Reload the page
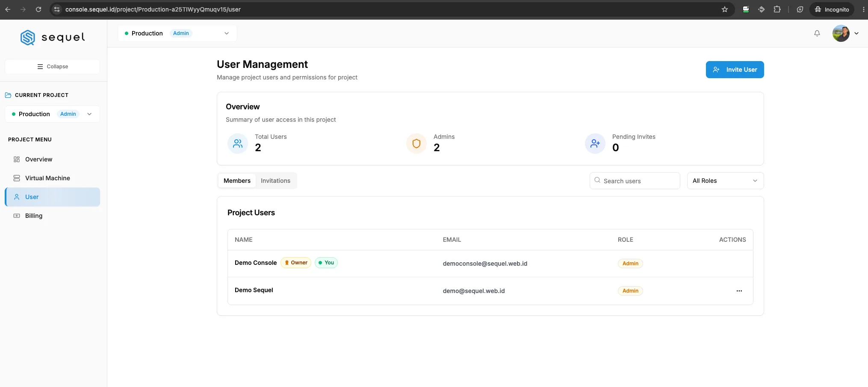 [x=38, y=9]
